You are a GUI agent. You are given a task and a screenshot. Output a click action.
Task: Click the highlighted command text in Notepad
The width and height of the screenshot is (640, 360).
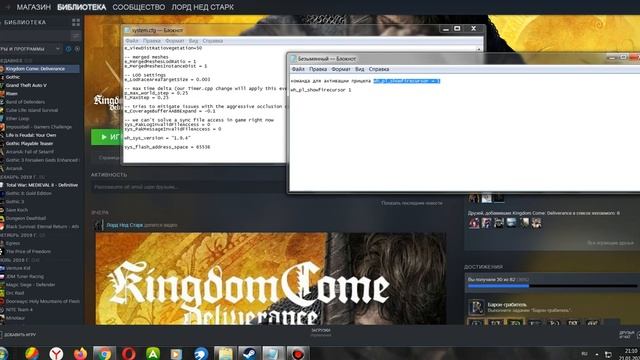pyautogui.click(x=407, y=81)
